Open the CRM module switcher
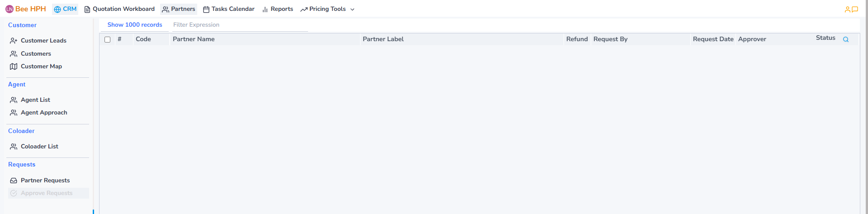The height and width of the screenshot is (214, 868). point(65,9)
